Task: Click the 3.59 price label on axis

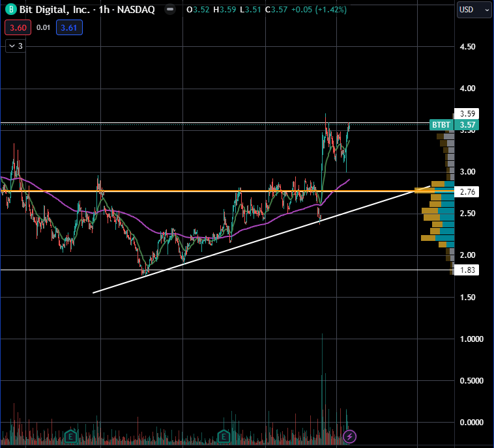Action: pos(467,114)
